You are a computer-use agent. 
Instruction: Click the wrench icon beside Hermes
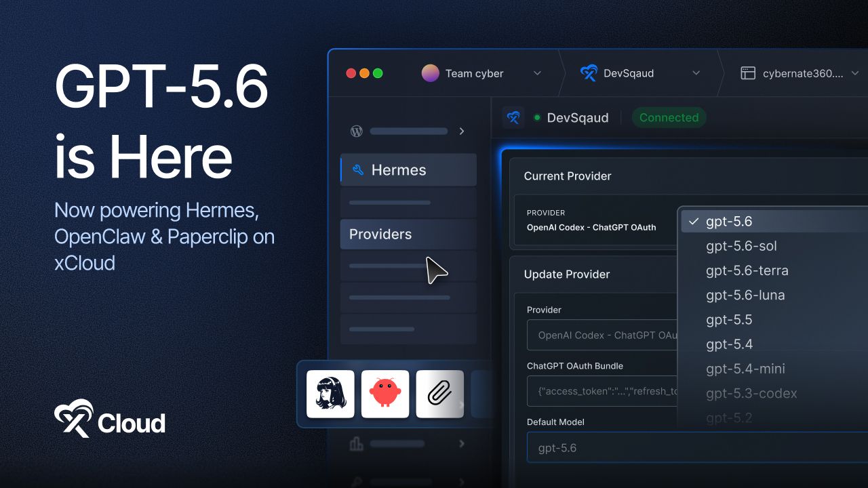(x=358, y=170)
